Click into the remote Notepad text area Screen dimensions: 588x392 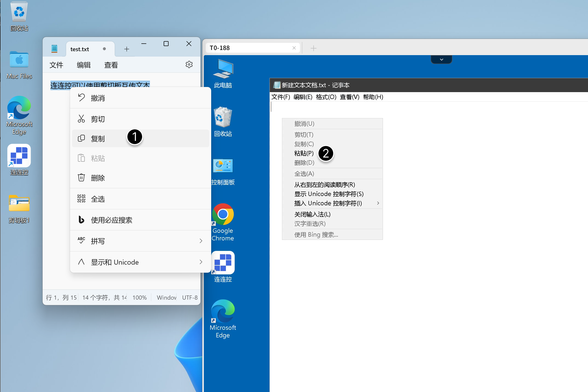point(429,246)
